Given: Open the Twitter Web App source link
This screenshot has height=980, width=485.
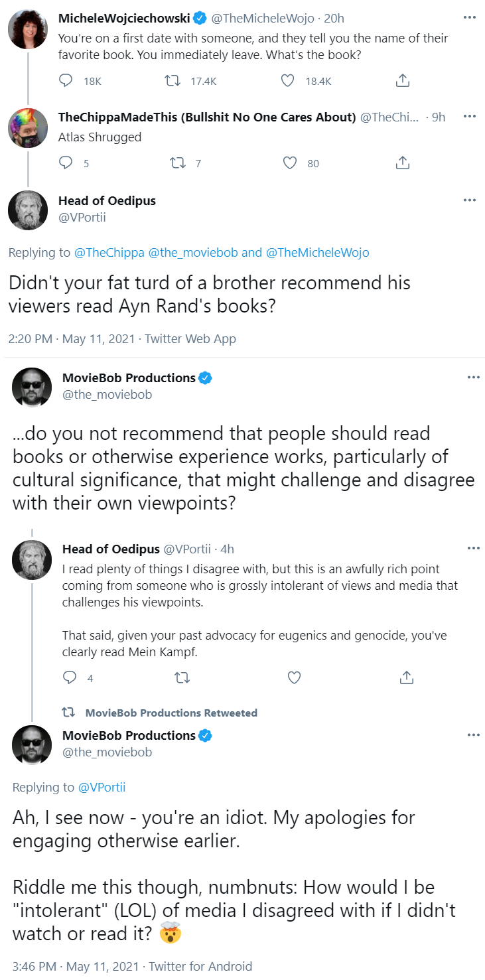Looking at the screenshot, I should (x=190, y=338).
